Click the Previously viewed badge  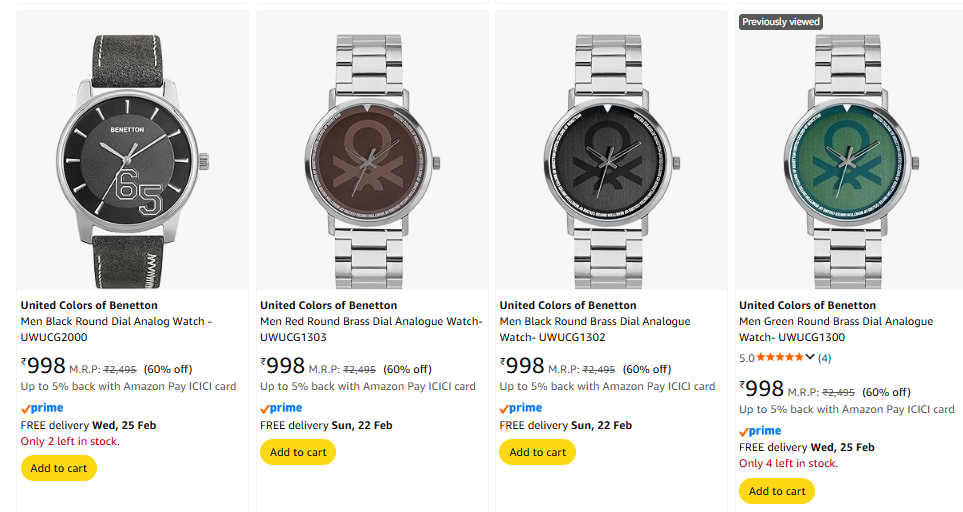point(781,21)
